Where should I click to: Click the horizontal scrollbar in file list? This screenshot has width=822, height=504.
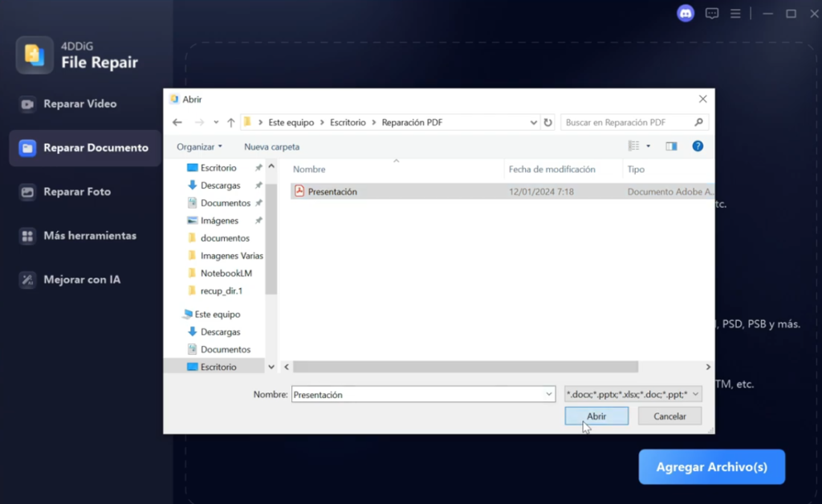[466, 367]
